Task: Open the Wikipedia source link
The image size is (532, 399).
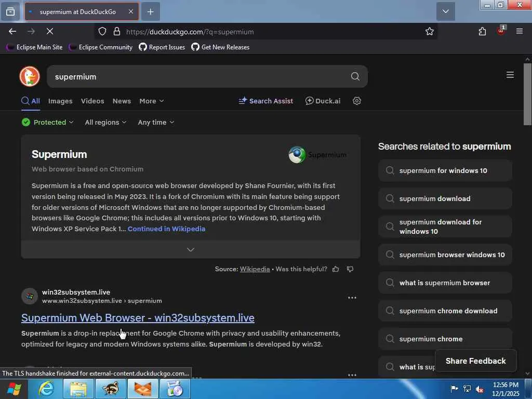Action: click(x=255, y=269)
